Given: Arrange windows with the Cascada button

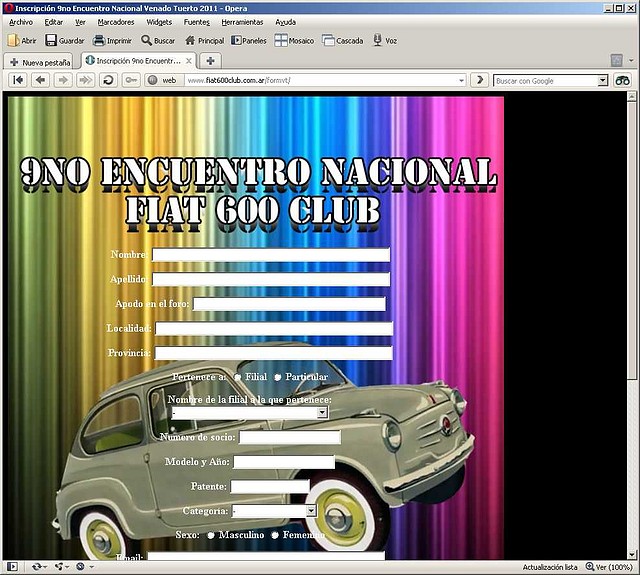Looking at the screenshot, I should [x=342, y=40].
